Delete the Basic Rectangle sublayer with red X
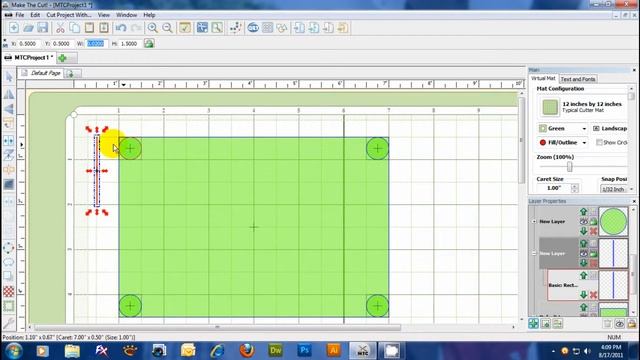The width and height of the screenshot is (640, 360). (x=593, y=295)
